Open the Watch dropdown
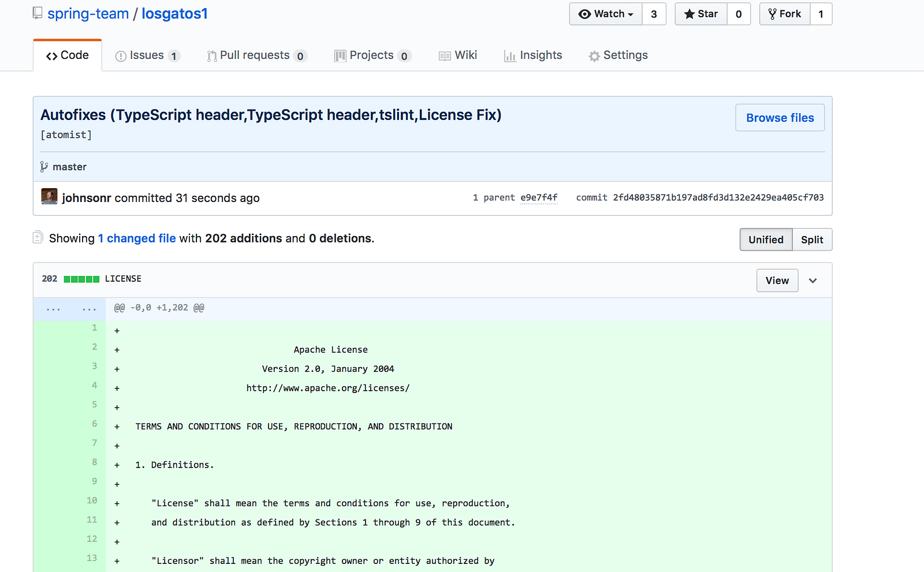 click(x=606, y=14)
